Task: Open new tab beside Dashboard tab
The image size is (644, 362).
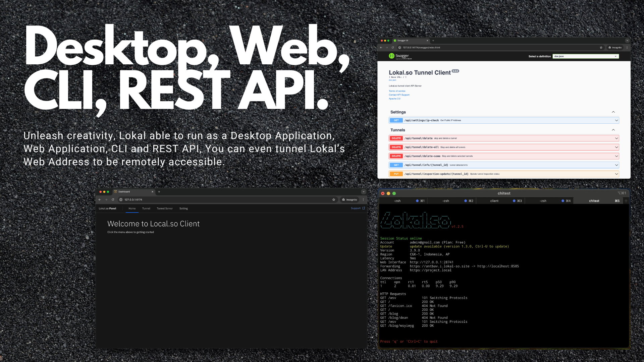Action: coord(159,192)
